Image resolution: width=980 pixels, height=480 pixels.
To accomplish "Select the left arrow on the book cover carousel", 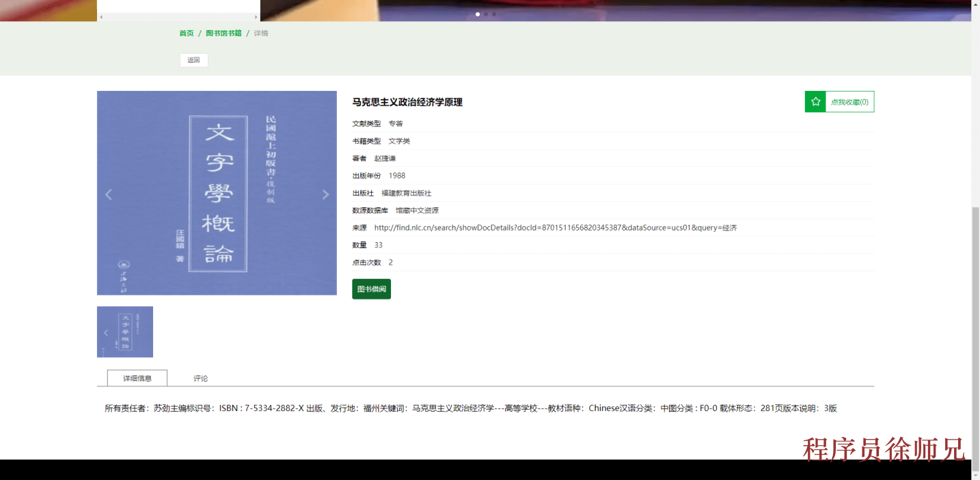I will tap(109, 194).
